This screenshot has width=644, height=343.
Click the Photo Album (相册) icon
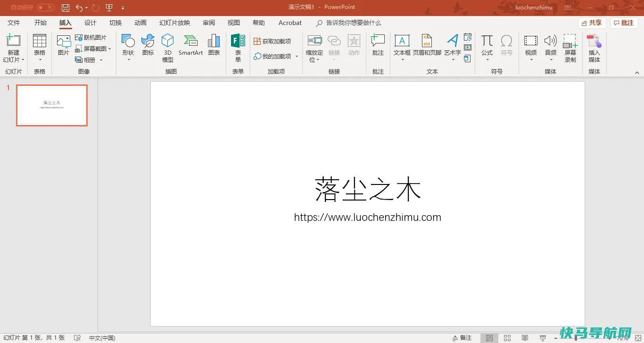tap(85, 60)
